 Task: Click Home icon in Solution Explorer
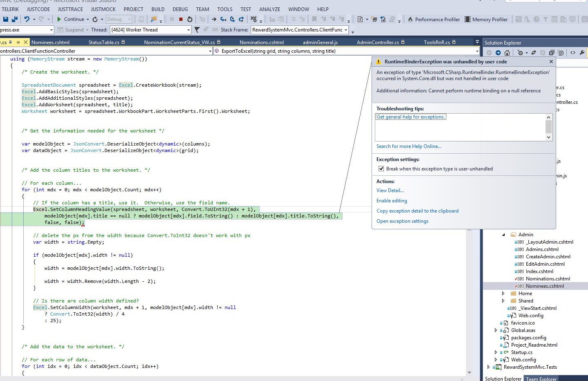coord(507,53)
